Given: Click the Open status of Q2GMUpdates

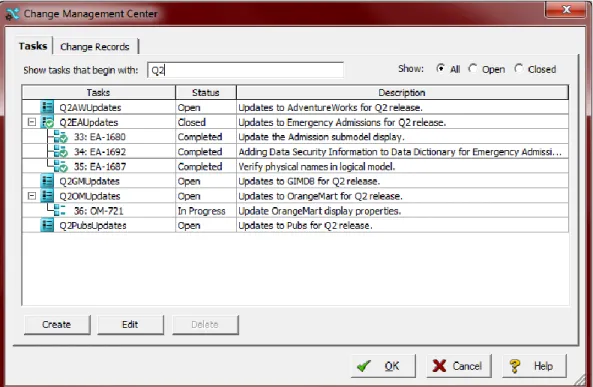Looking at the screenshot, I should [189, 181].
